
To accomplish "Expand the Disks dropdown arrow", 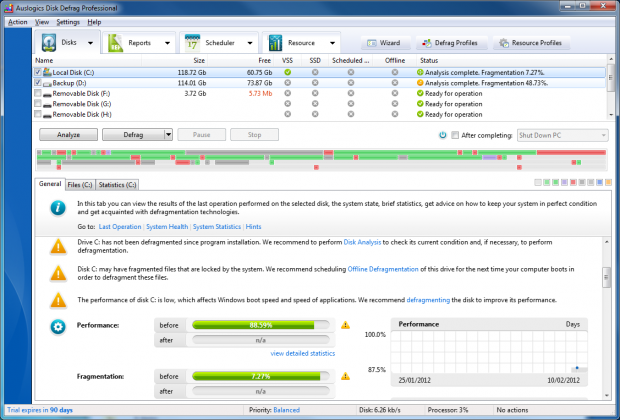I will tap(91, 43).
